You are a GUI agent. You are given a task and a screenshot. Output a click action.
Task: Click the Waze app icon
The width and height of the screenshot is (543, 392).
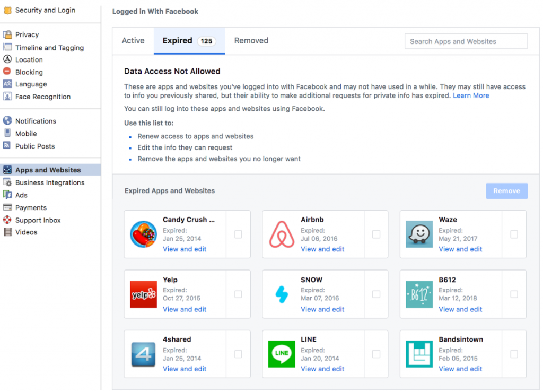point(419,233)
